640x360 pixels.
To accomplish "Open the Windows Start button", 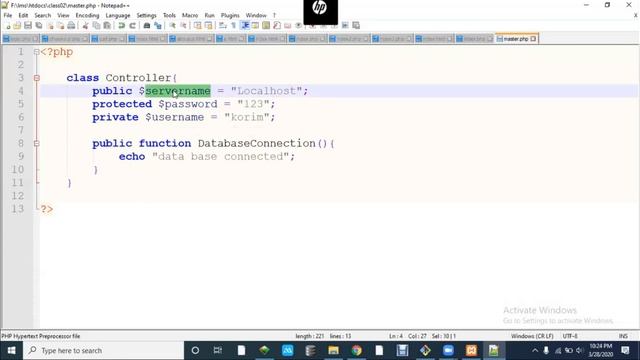I will (x=11, y=351).
